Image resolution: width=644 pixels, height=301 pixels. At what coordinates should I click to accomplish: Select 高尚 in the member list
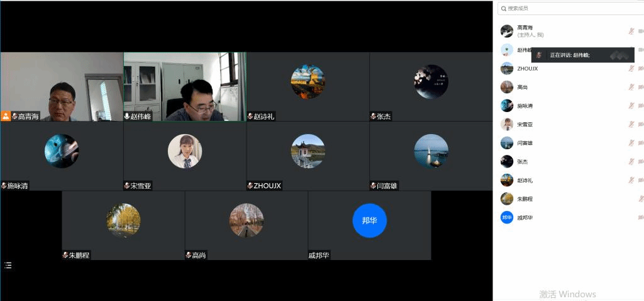pyautogui.click(x=523, y=88)
